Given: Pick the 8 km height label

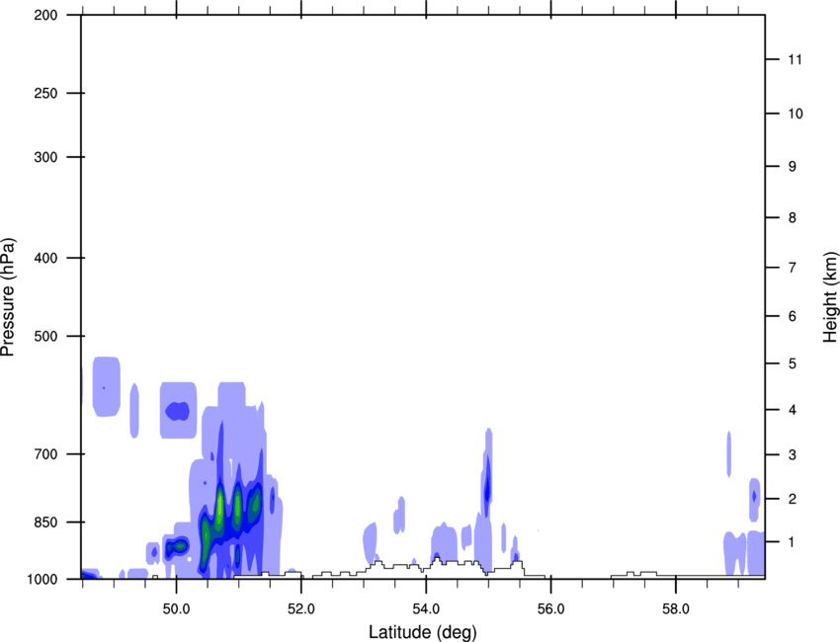Looking at the screenshot, I should coord(792,217).
